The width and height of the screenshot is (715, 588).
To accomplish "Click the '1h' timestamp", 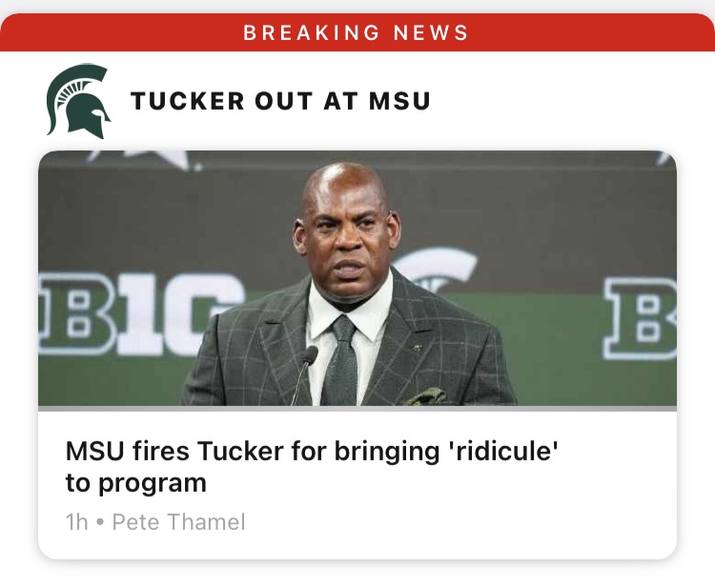I will tap(76, 522).
